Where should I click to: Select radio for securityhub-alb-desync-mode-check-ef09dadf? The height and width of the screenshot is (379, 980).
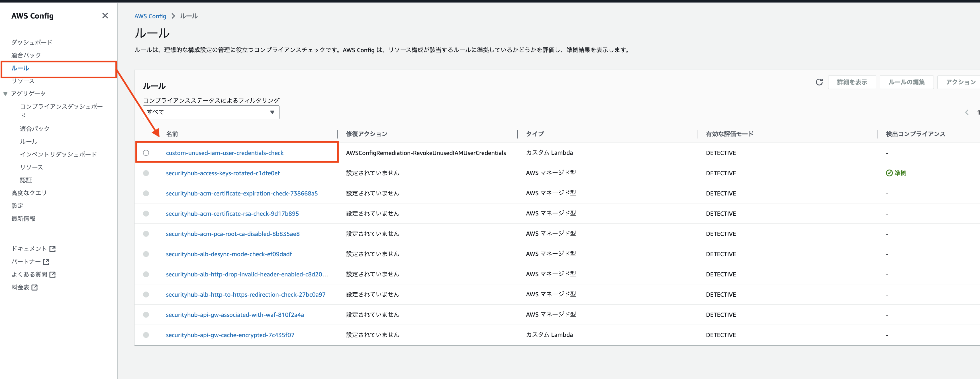point(146,254)
